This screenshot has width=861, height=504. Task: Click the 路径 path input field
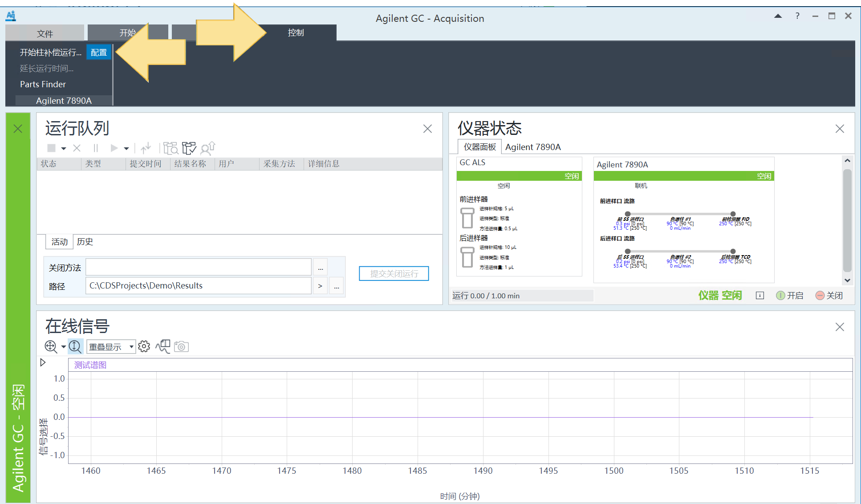(199, 285)
